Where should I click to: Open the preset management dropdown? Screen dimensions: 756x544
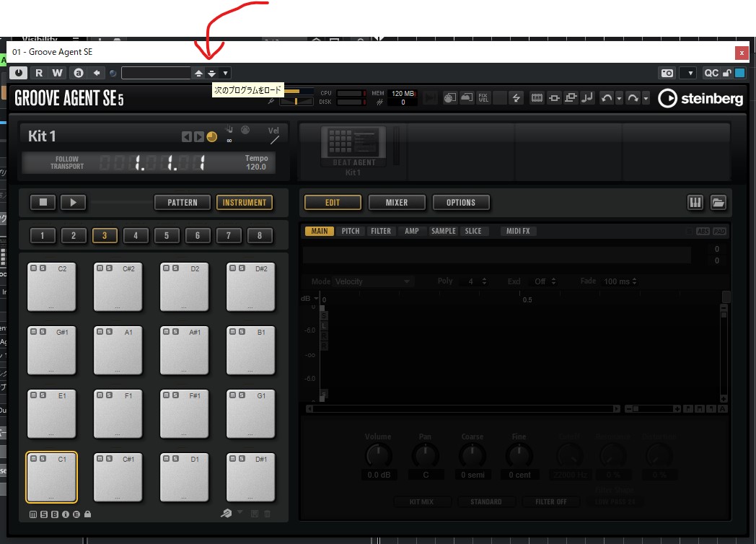point(225,74)
